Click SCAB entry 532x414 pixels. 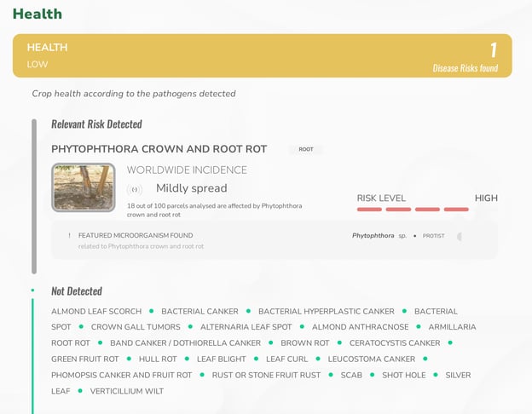coord(351,375)
